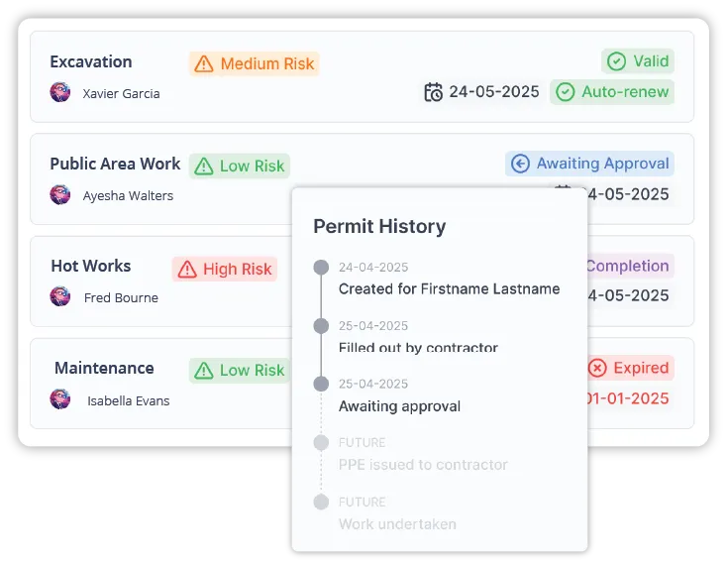728x562 pixels.
Task: Select the High Risk badge
Action: 225,270
